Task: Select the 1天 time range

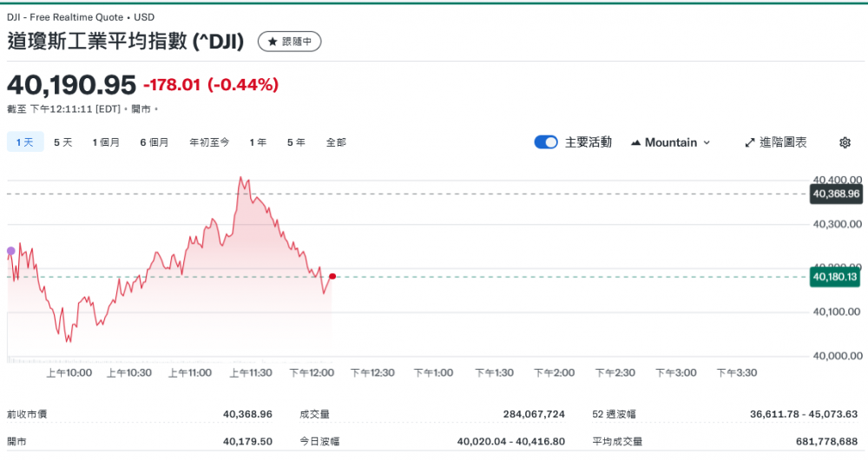Action: pos(23,142)
